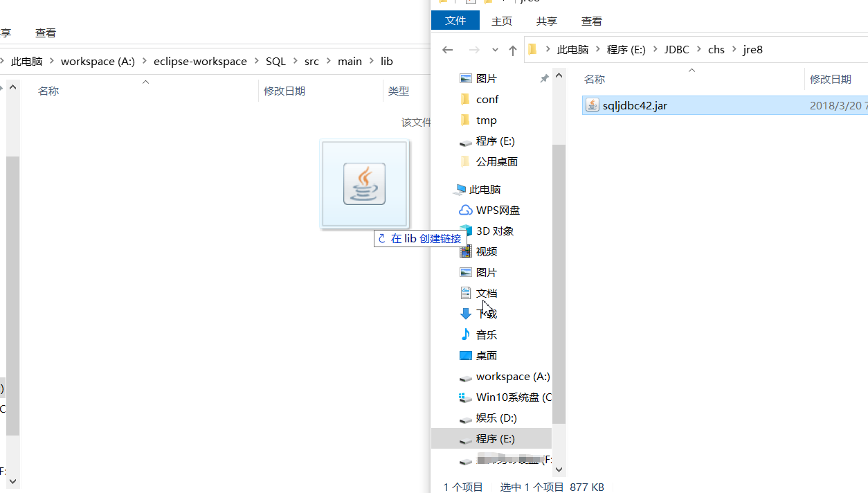
Task: Click the scrollbar down arrow in navigation pane
Action: pos(559,469)
